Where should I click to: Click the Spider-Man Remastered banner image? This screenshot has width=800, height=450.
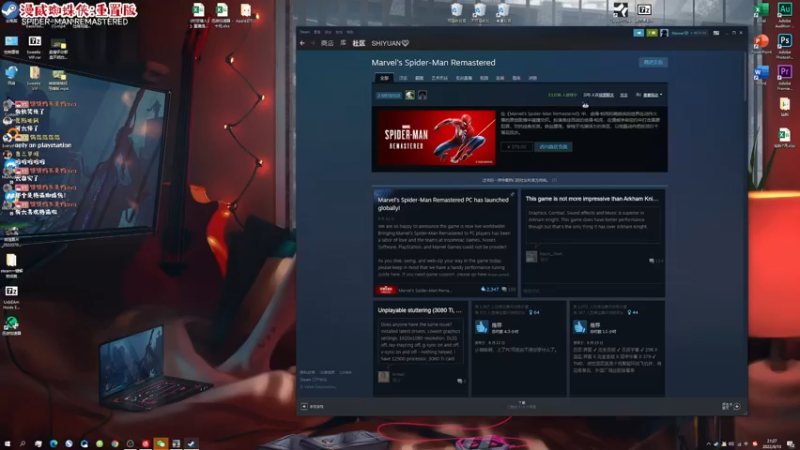[x=437, y=137]
